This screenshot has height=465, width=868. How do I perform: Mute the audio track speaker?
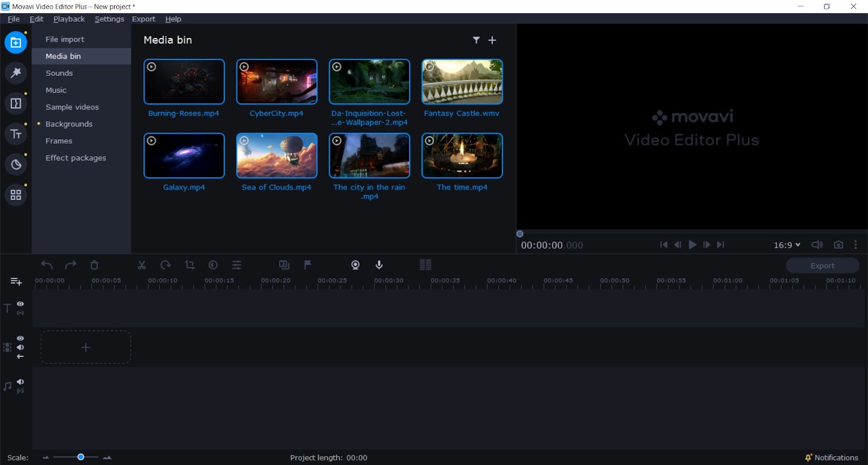coord(20,382)
